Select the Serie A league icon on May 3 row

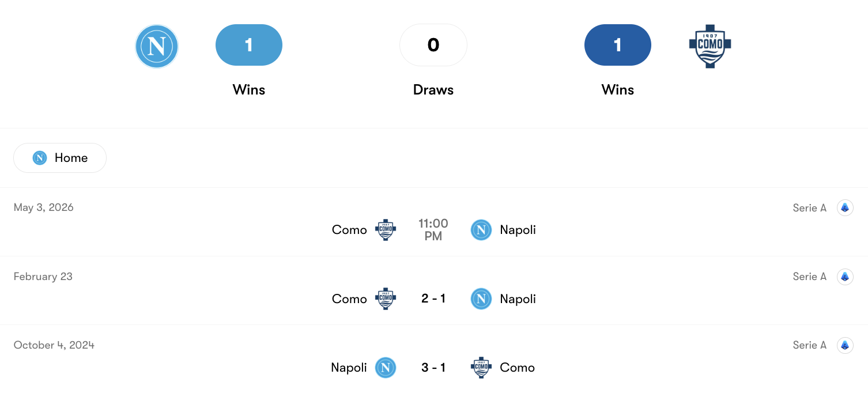[x=845, y=207]
